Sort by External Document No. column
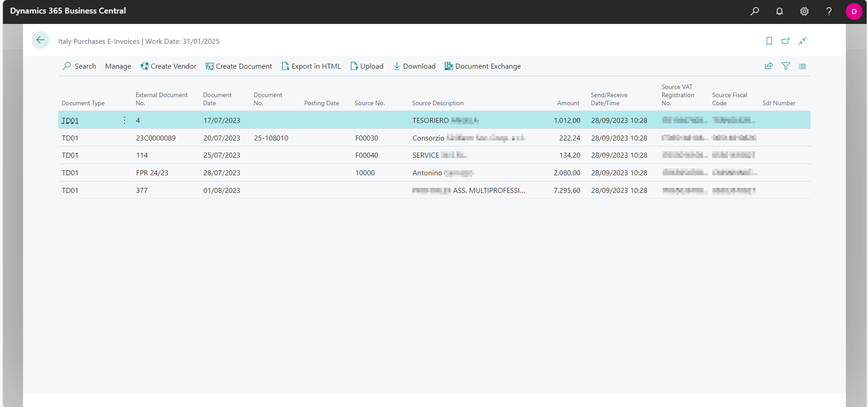The height and width of the screenshot is (407, 868). [x=161, y=99]
